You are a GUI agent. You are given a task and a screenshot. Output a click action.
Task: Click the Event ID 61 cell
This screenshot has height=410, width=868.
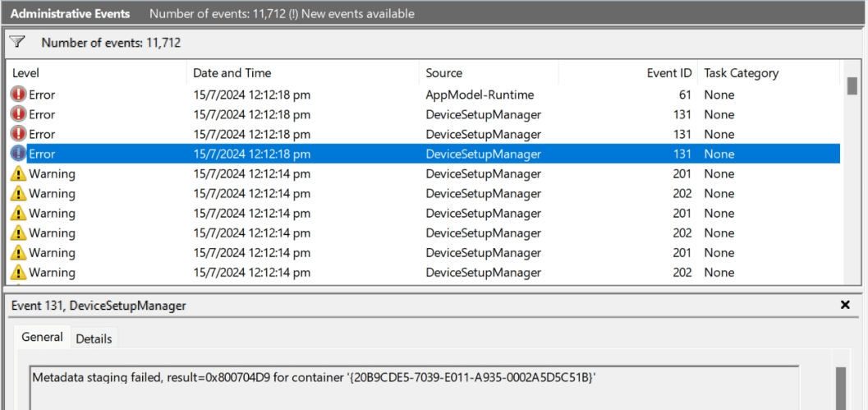click(685, 94)
